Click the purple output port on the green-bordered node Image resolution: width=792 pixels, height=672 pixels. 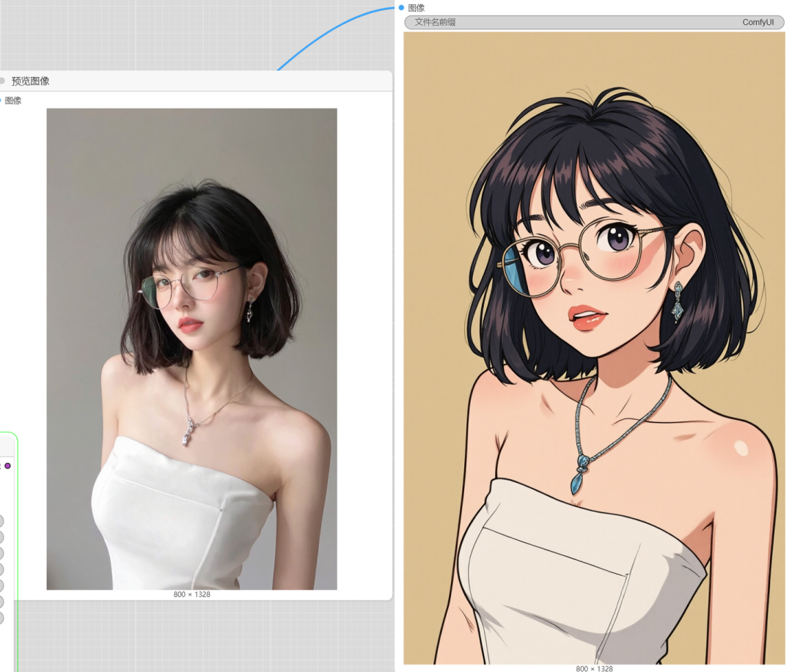tap(7, 465)
